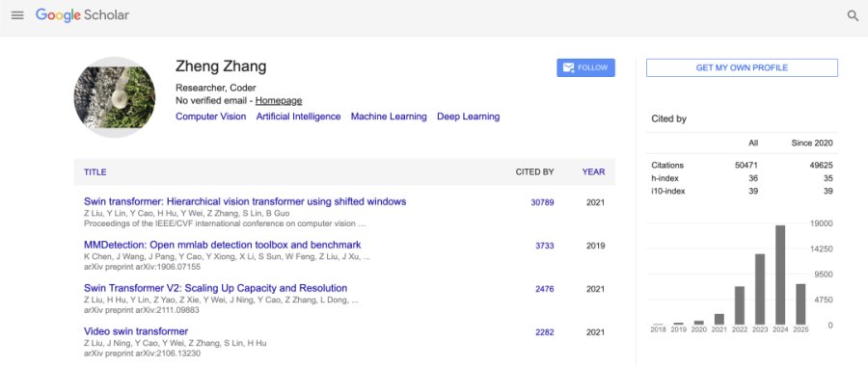Open the Computer Vision interest link
The height and width of the screenshot is (366, 868).
pyautogui.click(x=211, y=117)
